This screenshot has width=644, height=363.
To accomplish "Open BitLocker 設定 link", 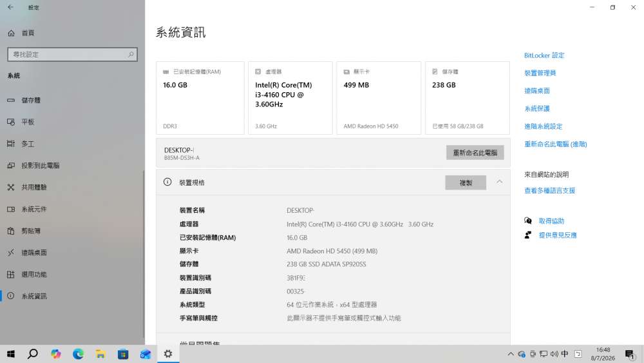I will click(x=544, y=55).
